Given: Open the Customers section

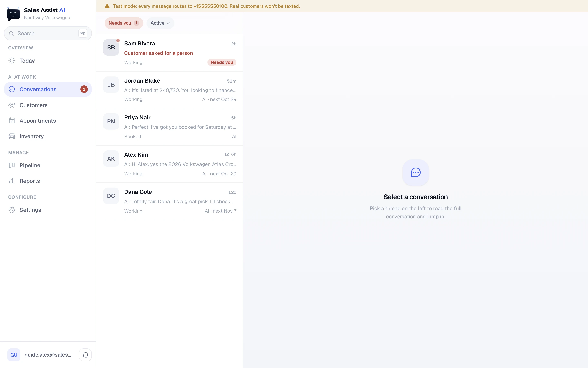Looking at the screenshot, I should tap(48, 105).
